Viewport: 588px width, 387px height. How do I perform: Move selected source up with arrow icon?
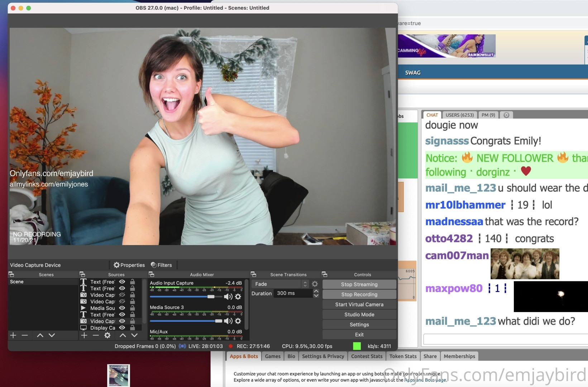123,335
